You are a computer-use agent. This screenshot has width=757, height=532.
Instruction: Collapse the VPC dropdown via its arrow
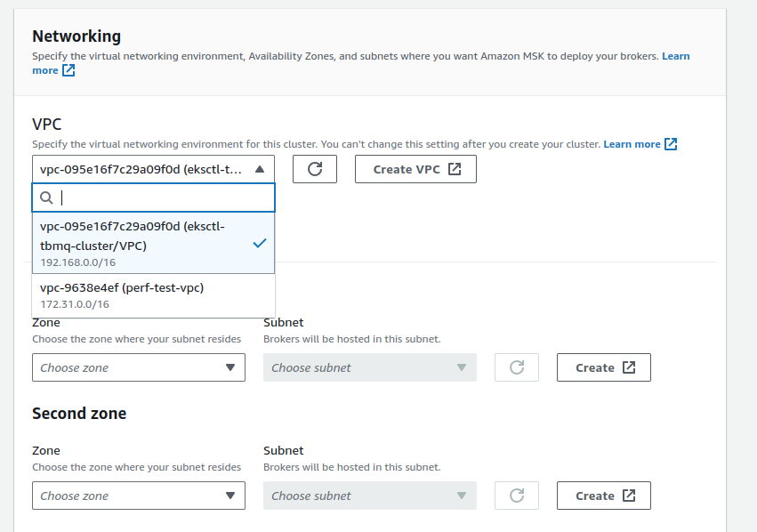(259, 169)
